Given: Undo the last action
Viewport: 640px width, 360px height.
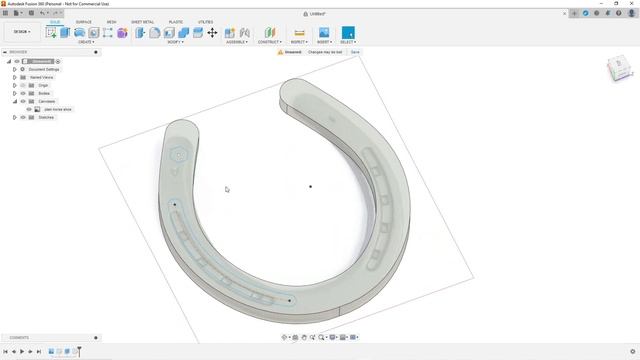Looking at the screenshot, I should point(42,13).
